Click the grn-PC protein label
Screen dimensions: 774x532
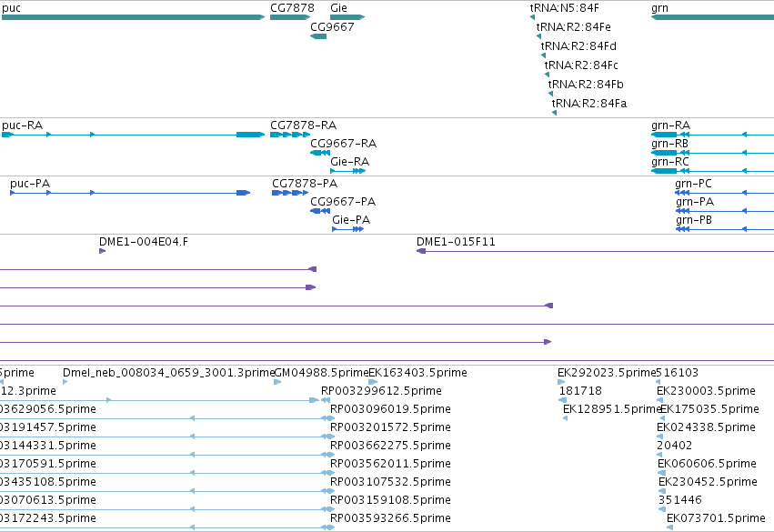(694, 184)
